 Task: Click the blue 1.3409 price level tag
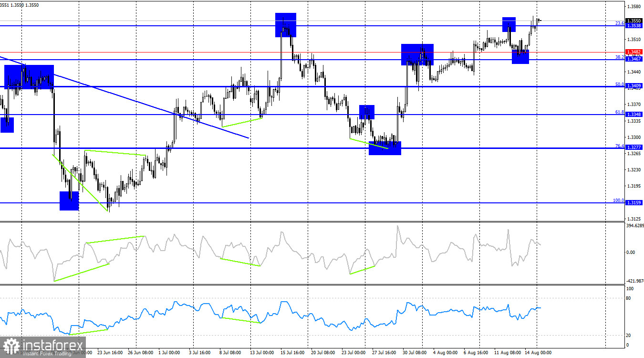click(x=634, y=86)
